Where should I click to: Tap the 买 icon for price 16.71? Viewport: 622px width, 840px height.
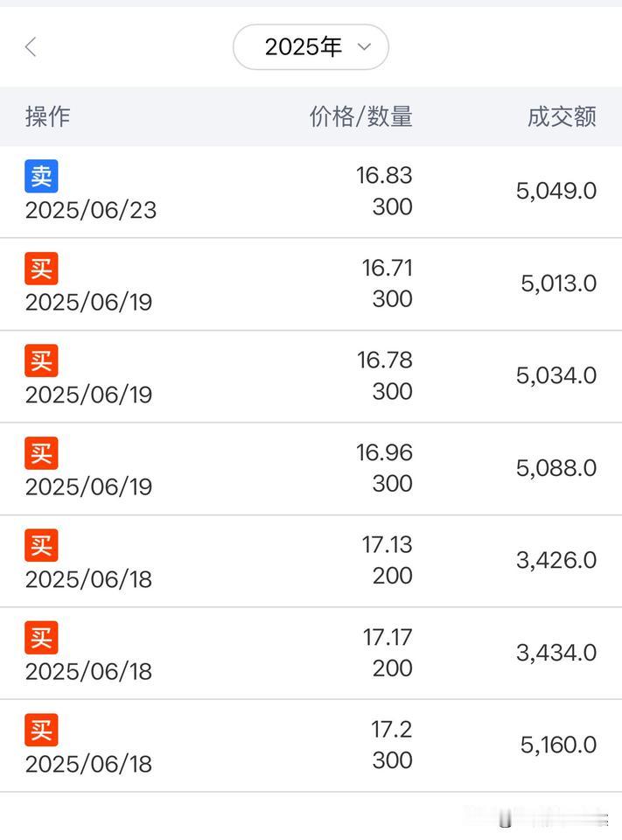(x=41, y=269)
